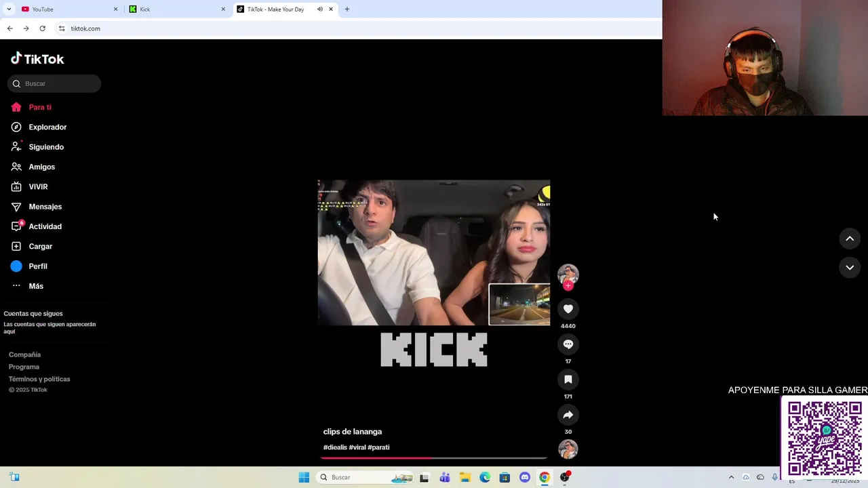Reload the tiktok.com page

click(x=42, y=28)
